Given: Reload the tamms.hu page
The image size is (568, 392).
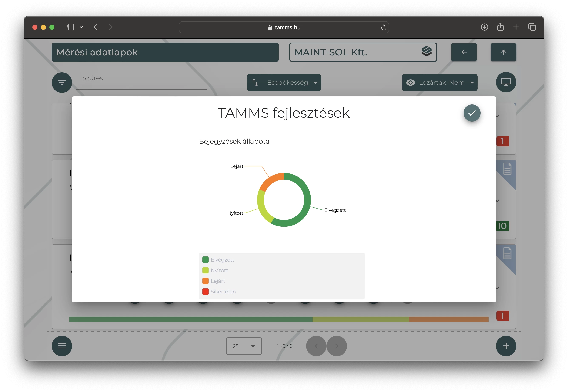Looking at the screenshot, I should click(383, 27).
